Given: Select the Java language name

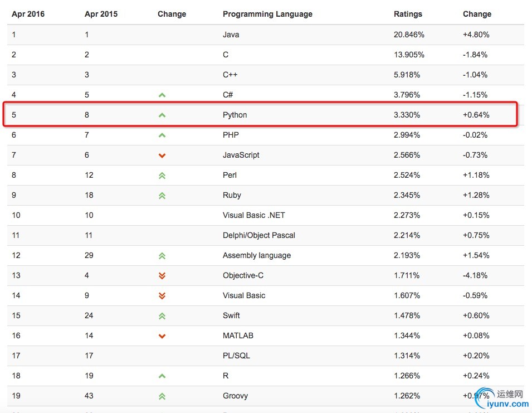Looking at the screenshot, I should pos(231,35).
